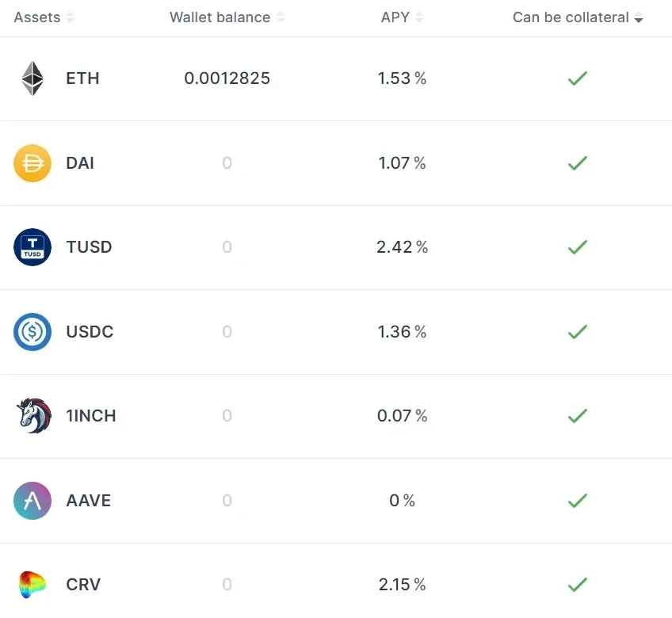Sort by Wallet balance column arrows
672x618 pixels.
click(281, 17)
